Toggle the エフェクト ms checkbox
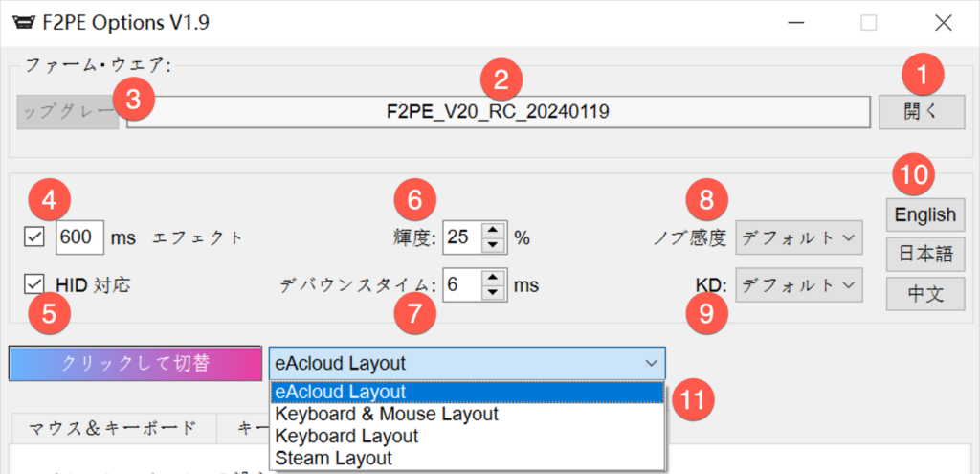The image size is (980, 474). tap(33, 237)
